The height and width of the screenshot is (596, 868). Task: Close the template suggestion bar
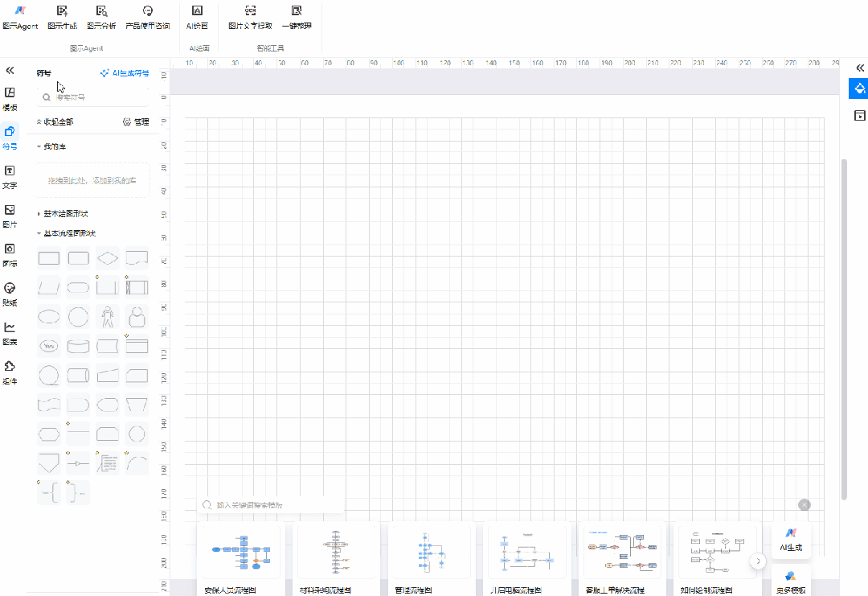pyautogui.click(x=804, y=504)
